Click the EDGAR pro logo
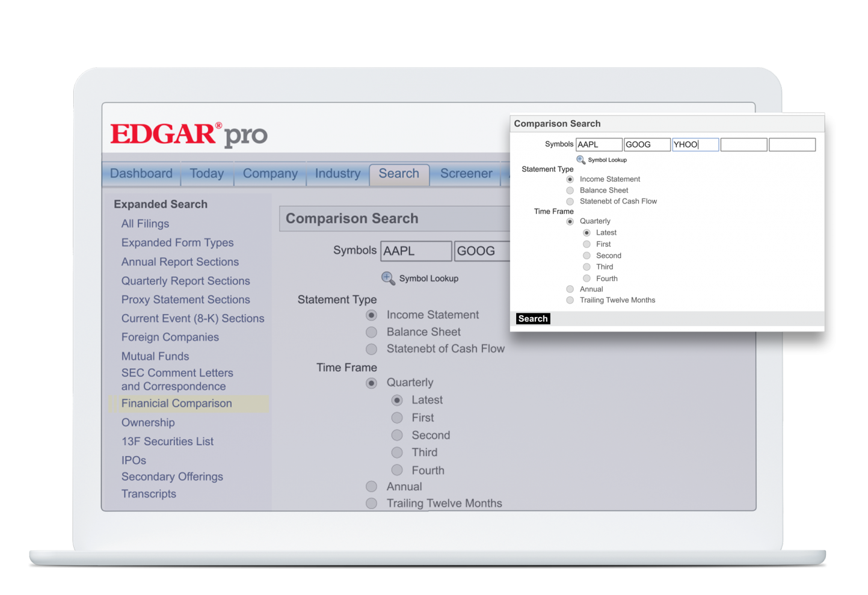 click(189, 134)
